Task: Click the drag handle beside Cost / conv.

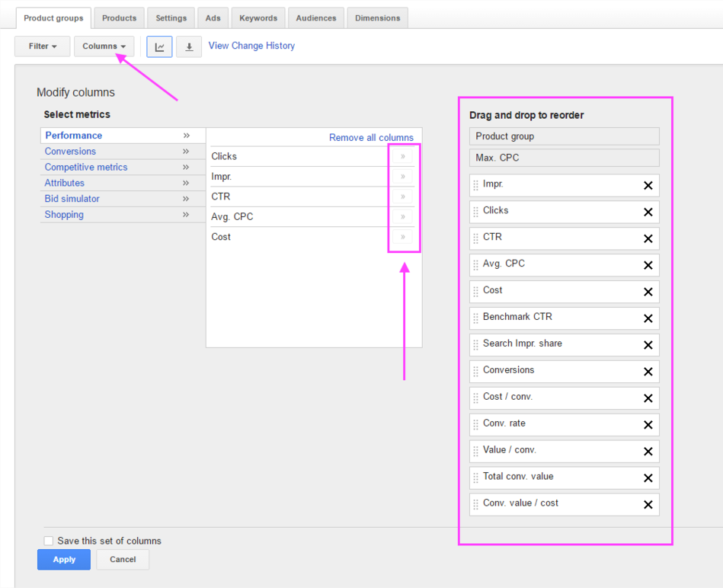Action: [476, 398]
